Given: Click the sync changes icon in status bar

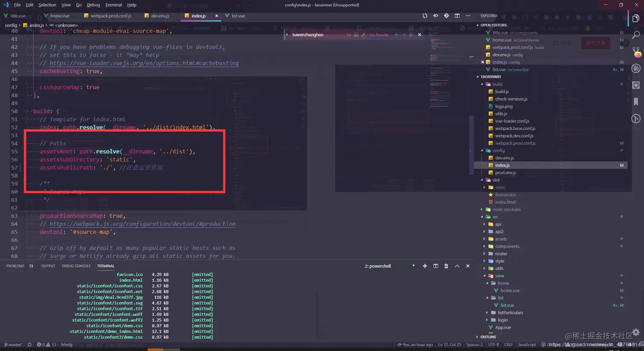Looking at the screenshot, I should pyautogui.click(x=29, y=345).
